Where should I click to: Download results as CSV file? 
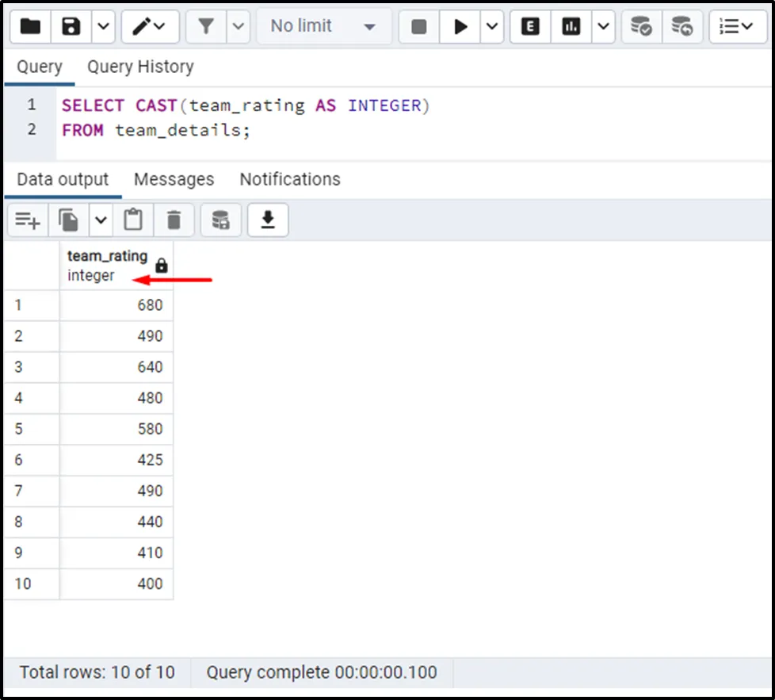pyautogui.click(x=268, y=220)
